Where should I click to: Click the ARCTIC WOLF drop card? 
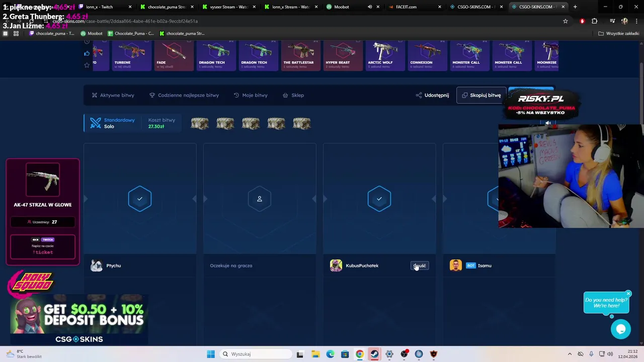coord(385,56)
